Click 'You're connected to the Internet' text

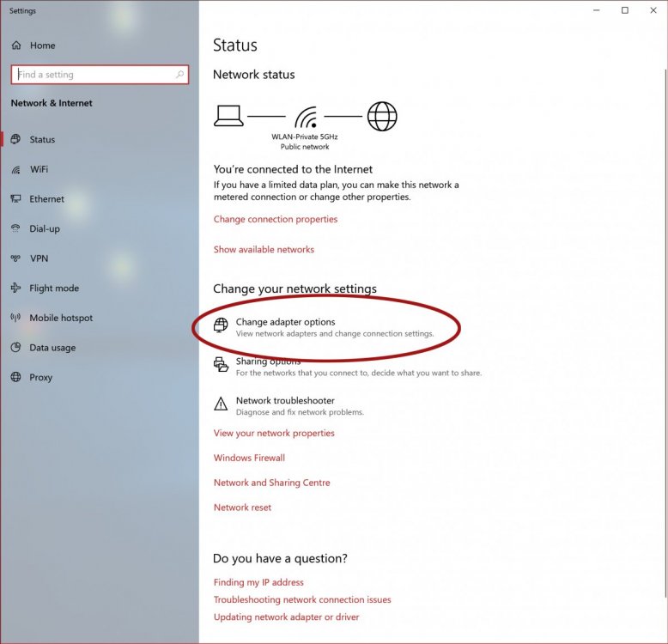(293, 169)
